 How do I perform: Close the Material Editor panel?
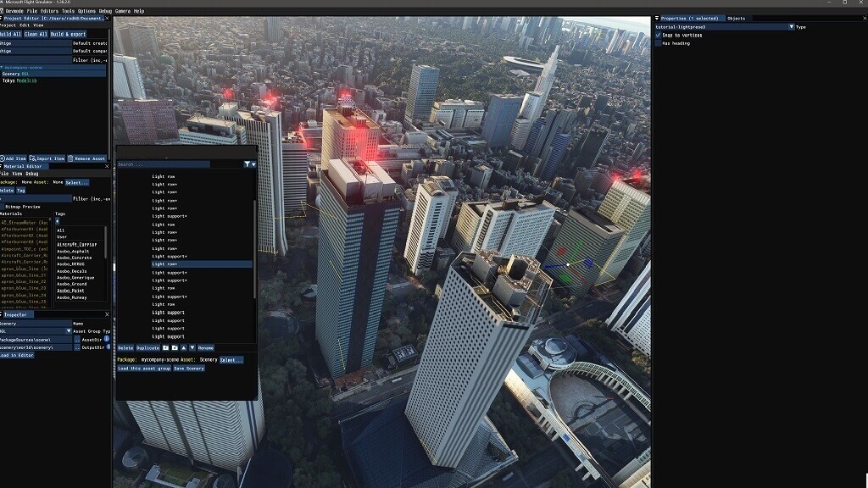pyautogui.click(x=107, y=166)
